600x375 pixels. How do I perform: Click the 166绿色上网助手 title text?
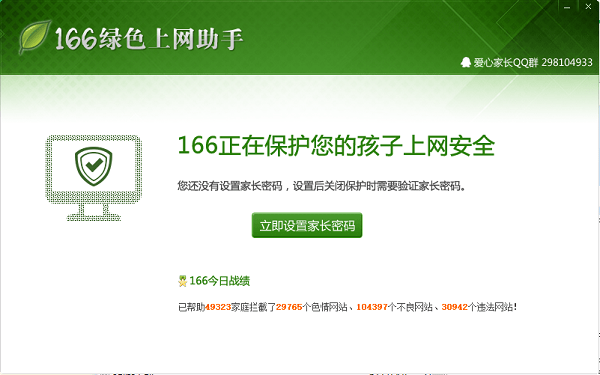(x=149, y=39)
